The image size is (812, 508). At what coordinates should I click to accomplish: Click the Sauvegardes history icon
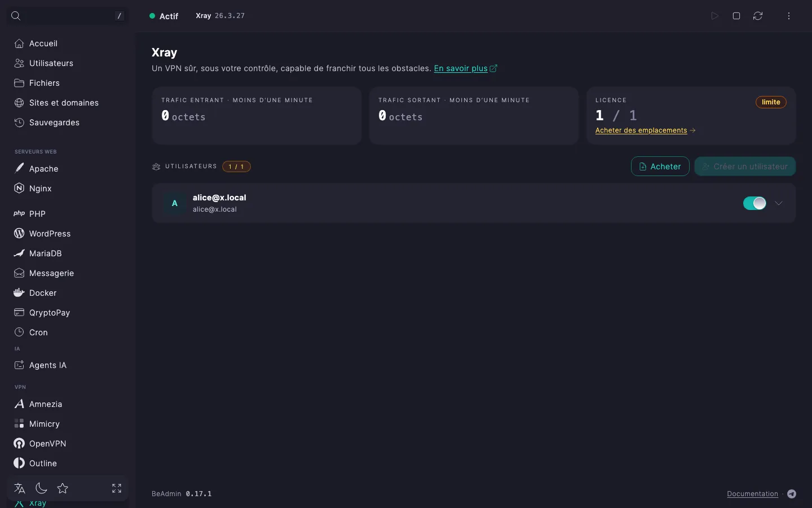coord(19,122)
